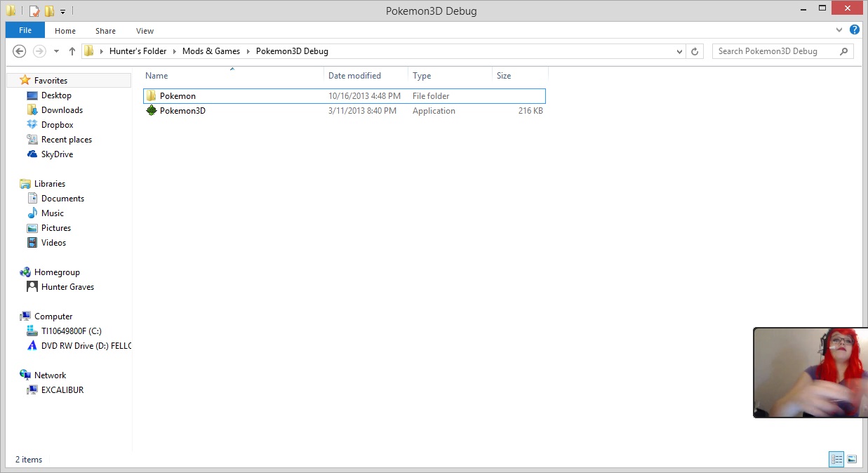Click the search magnifier icon
868x473 pixels.
tap(844, 51)
